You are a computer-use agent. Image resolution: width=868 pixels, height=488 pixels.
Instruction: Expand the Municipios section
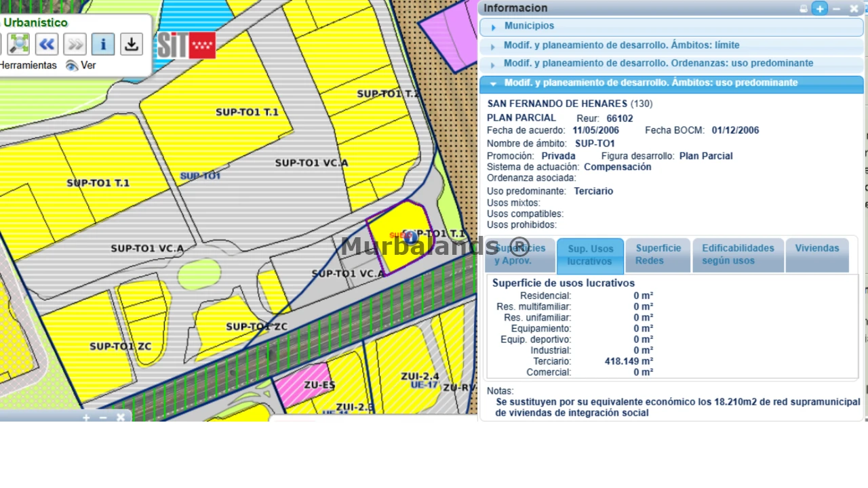(529, 26)
